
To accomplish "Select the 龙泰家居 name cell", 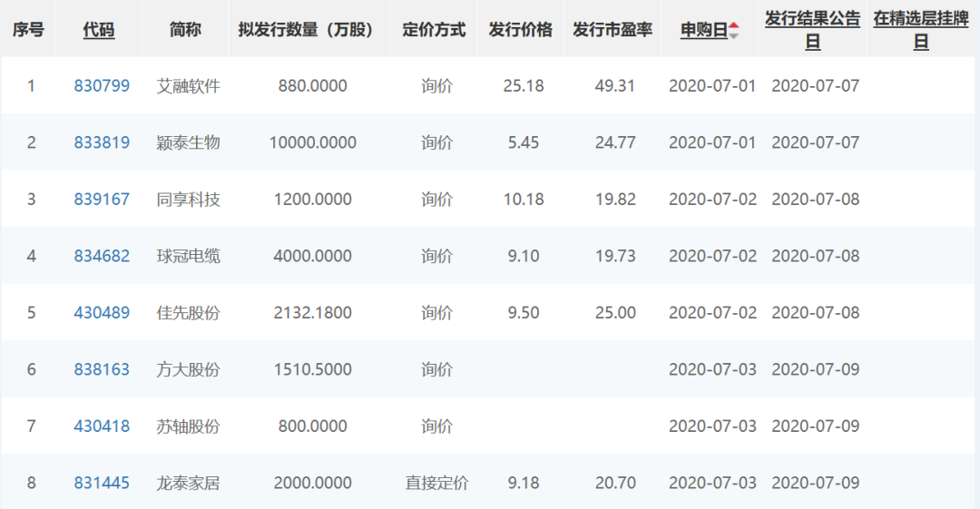I will (188, 483).
